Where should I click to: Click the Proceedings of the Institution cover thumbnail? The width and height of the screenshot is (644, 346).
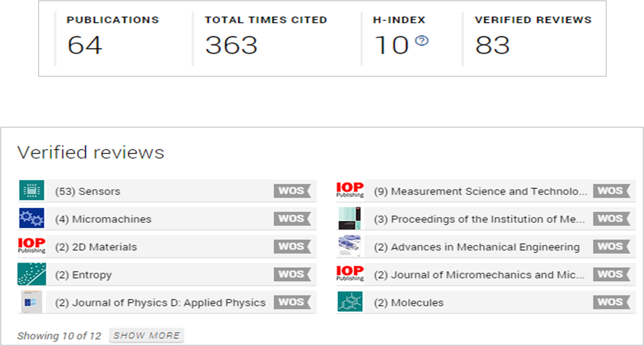coord(350,218)
